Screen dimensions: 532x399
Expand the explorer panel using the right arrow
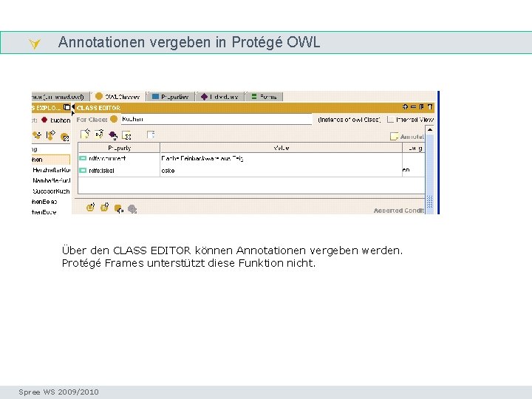(x=73, y=113)
